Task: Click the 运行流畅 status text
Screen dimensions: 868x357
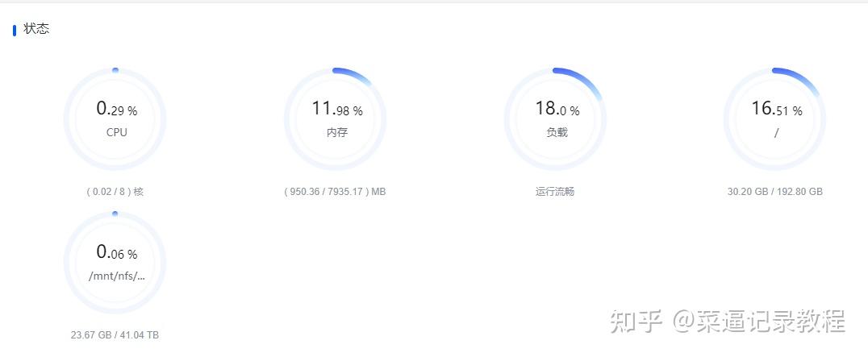Action: 555,192
